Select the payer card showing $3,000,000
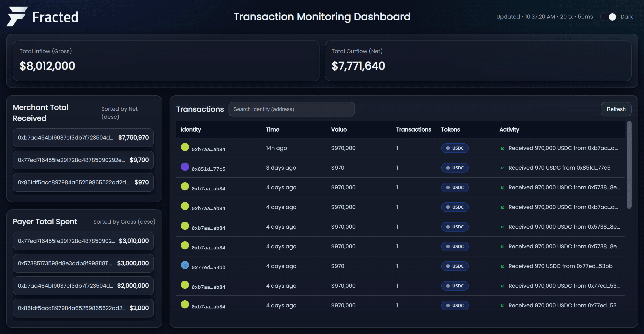This screenshot has width=644, height=334. click(83, 263)
